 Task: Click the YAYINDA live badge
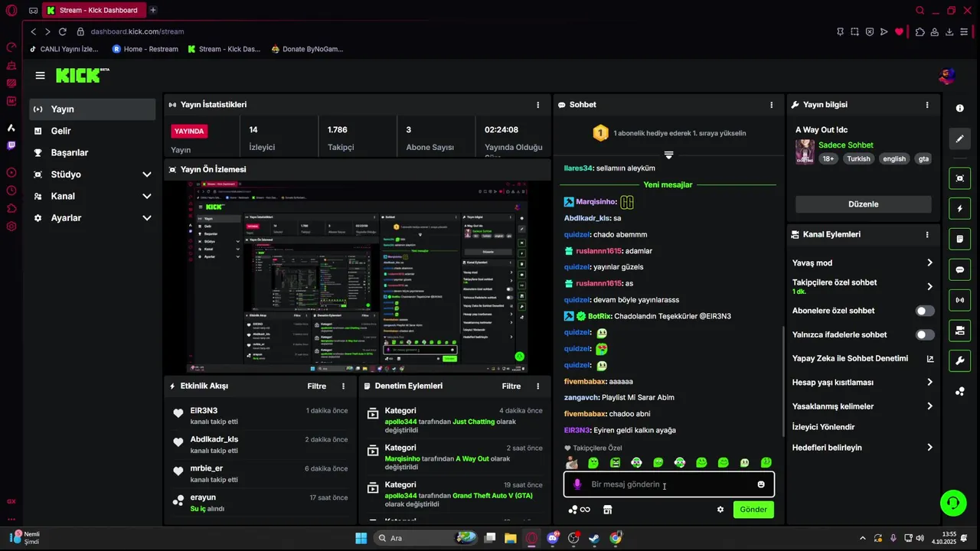tap(190, 131)
